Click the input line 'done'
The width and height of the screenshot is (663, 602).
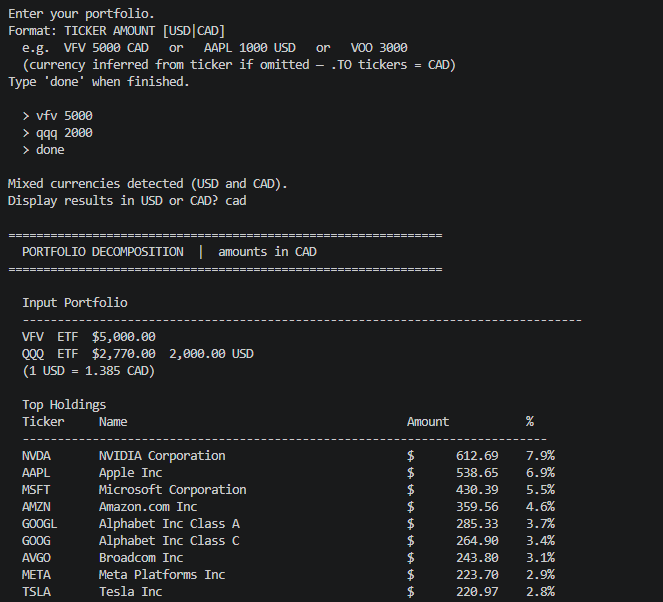click(50, 150)
